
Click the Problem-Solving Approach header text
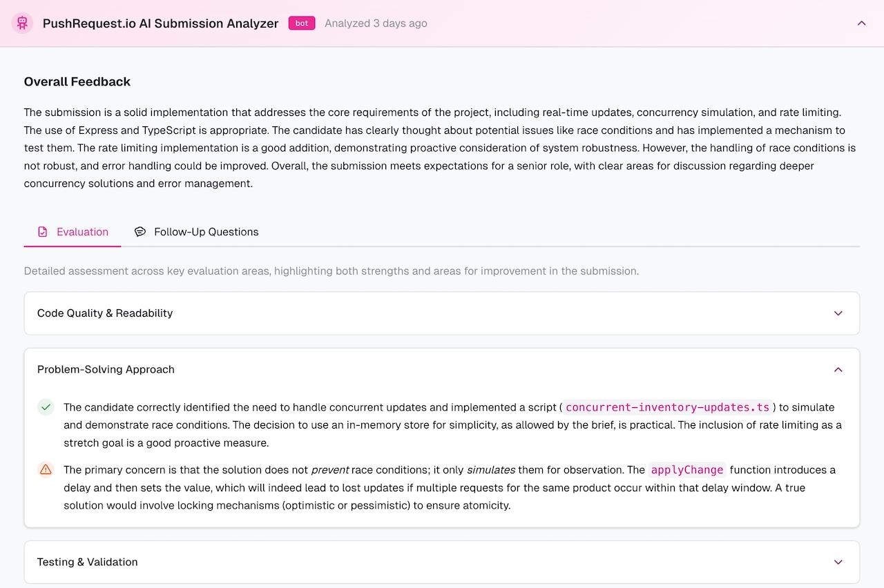click(106, 369)
